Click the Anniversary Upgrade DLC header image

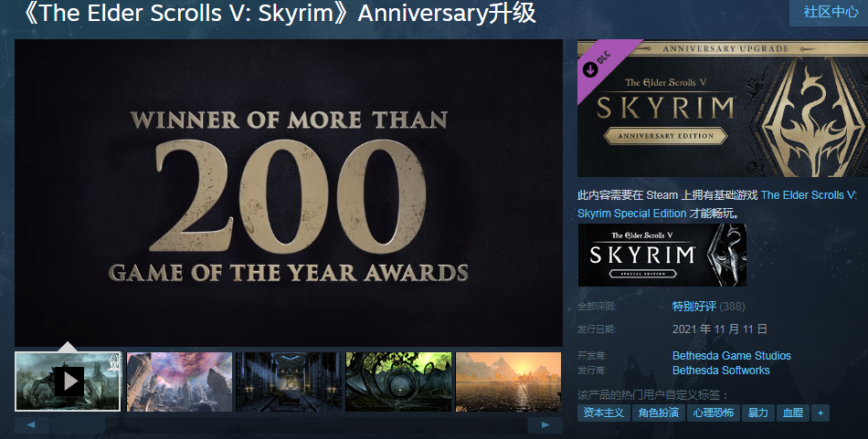tap(723, 109)
